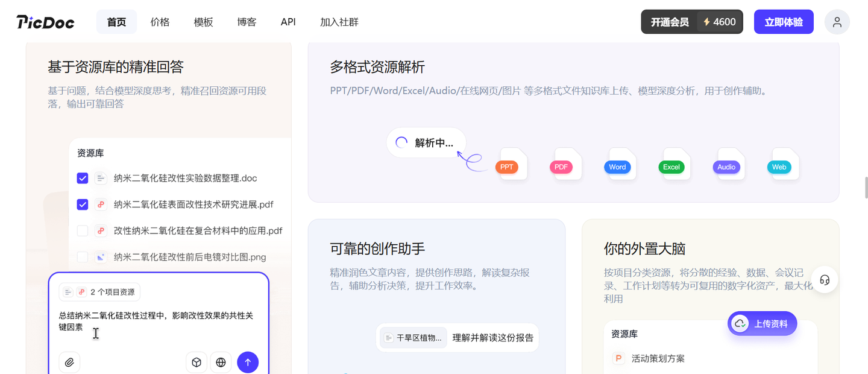Screen dimensions: 868x374
Task: Open the 博客 nav item
Action: [x=247, y=22]
